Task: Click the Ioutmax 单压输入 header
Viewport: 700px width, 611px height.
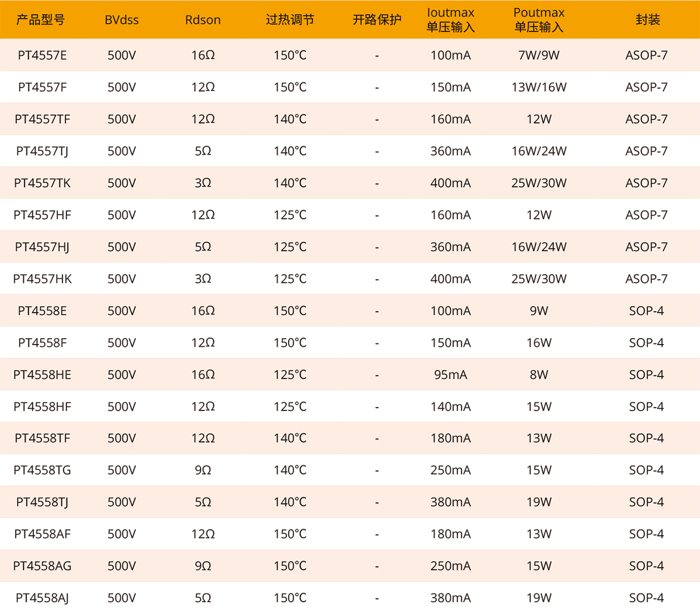Action: (450, 20)
